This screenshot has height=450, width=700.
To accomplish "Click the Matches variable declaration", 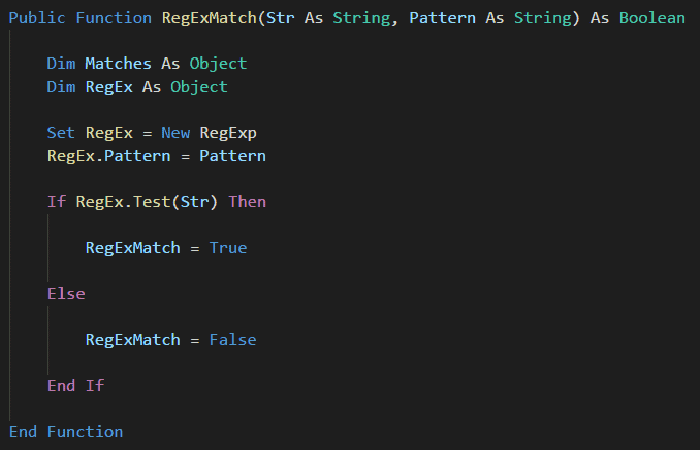I will pyautogui.click(x=118, y=63).
